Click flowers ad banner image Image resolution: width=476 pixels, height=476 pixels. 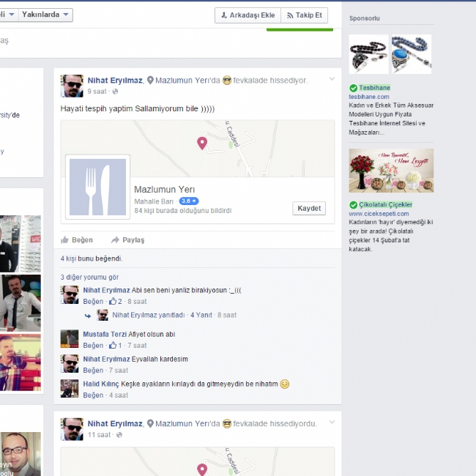[391, 171]
